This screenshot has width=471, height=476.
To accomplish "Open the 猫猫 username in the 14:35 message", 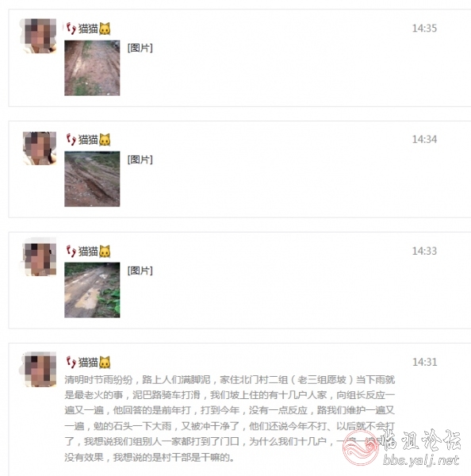I will [88, 29].
